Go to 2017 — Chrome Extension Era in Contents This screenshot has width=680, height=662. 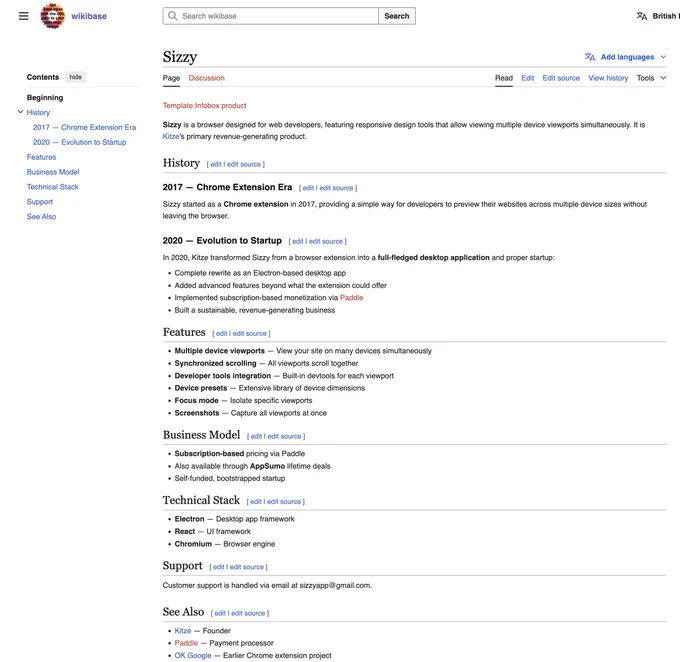tap(85, 127)
